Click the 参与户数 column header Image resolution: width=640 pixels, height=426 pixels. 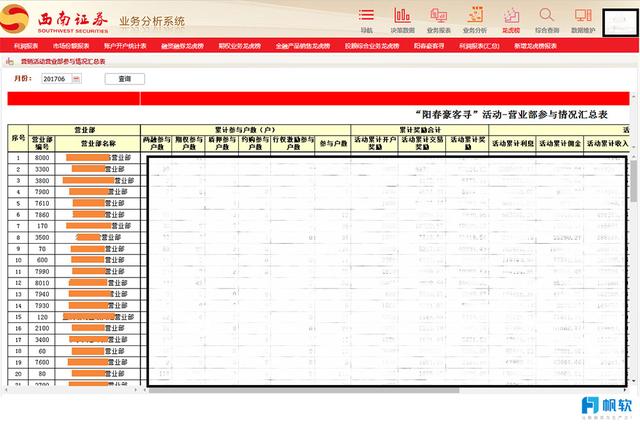(x=333, y=144)
